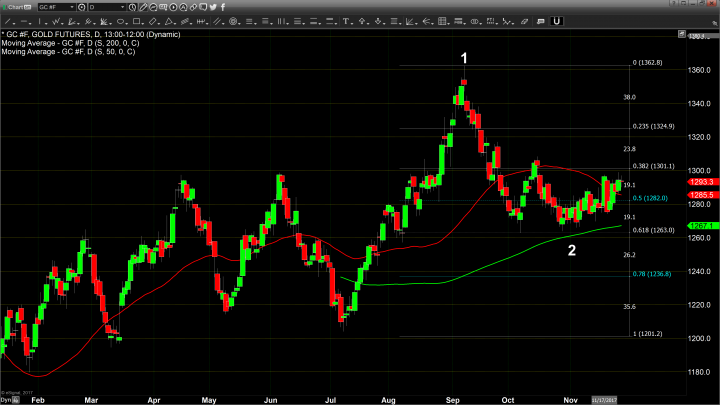Select the Gann fan angle tool
This screenshot has width=720, height=405.
click(x=410, y=22)
